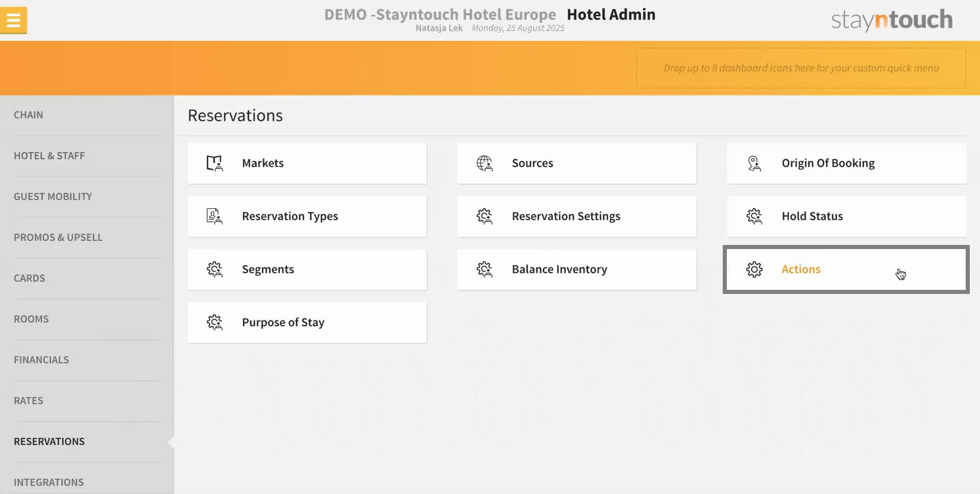Click the Markets map icon

214,163
